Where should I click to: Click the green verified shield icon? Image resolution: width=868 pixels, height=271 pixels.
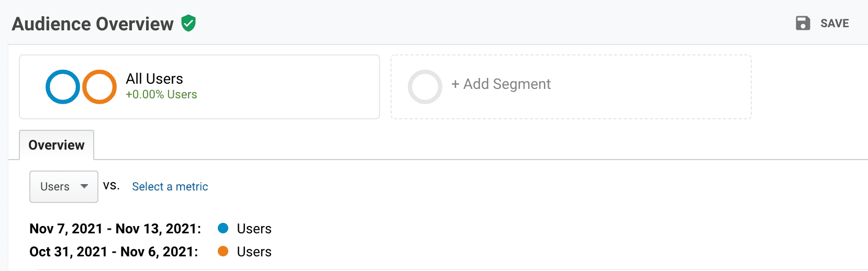tap(188, 24)
